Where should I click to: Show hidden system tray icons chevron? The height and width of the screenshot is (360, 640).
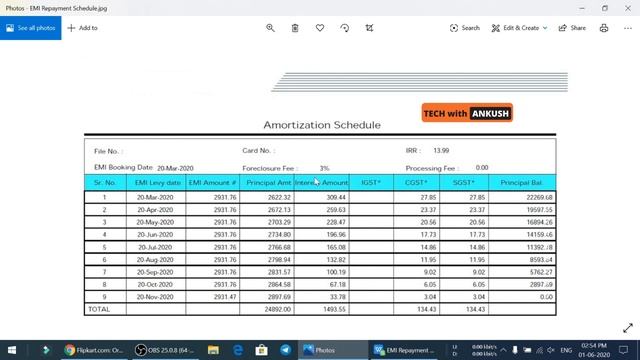[503, 350]
